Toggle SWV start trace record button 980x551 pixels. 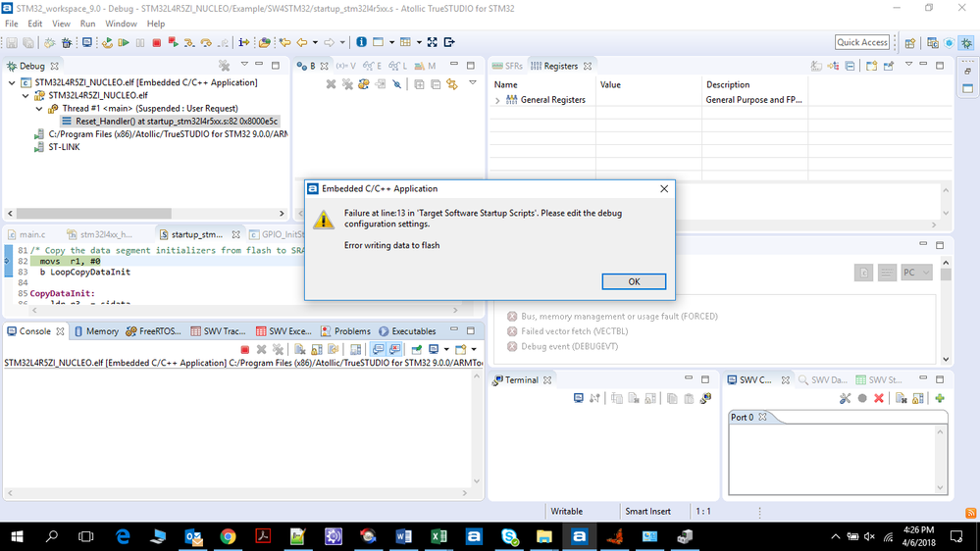(x=862, y=398)
